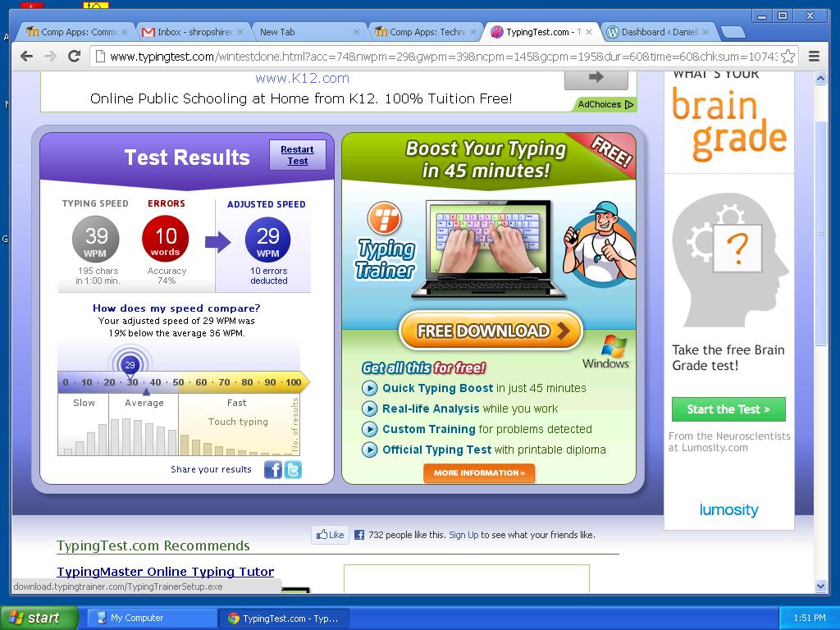Click the address bar URL field

point(442,57)
